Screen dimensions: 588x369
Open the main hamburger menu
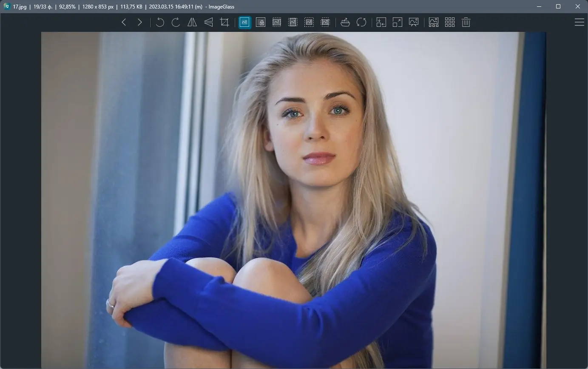tap(579, 23)
